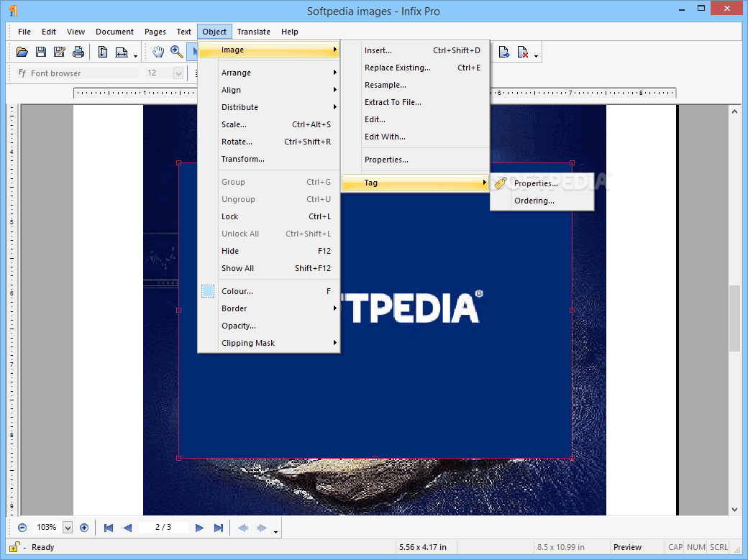The image size is (748, 560).
Task: Open the Pages menu
Action: tap(155, 32)
